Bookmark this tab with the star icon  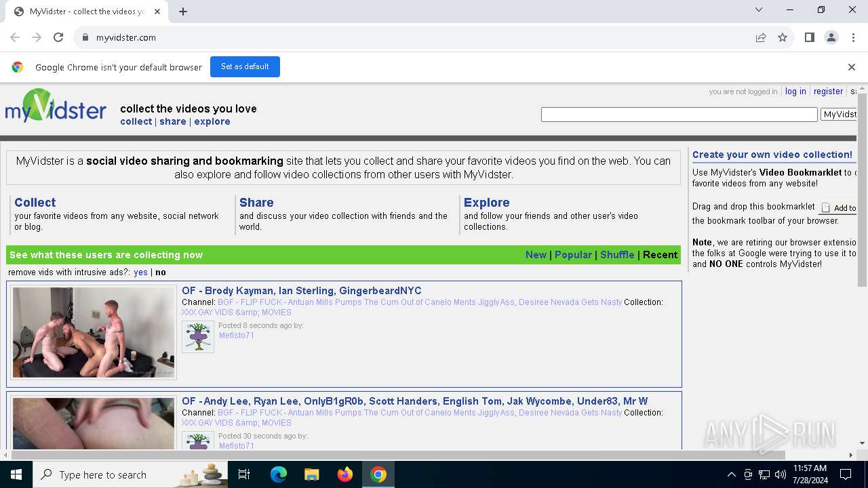[783, 37]
